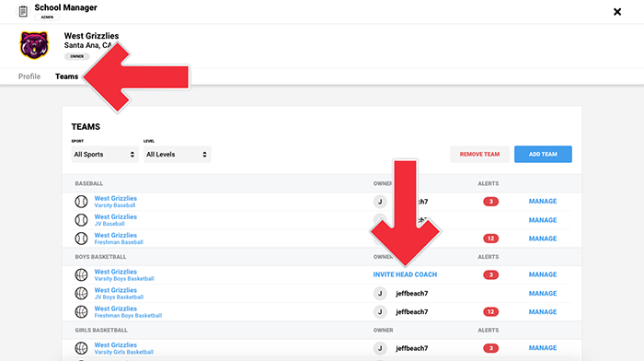
Task: Switch to the Profile tab
Action: [x=29, y=76]
